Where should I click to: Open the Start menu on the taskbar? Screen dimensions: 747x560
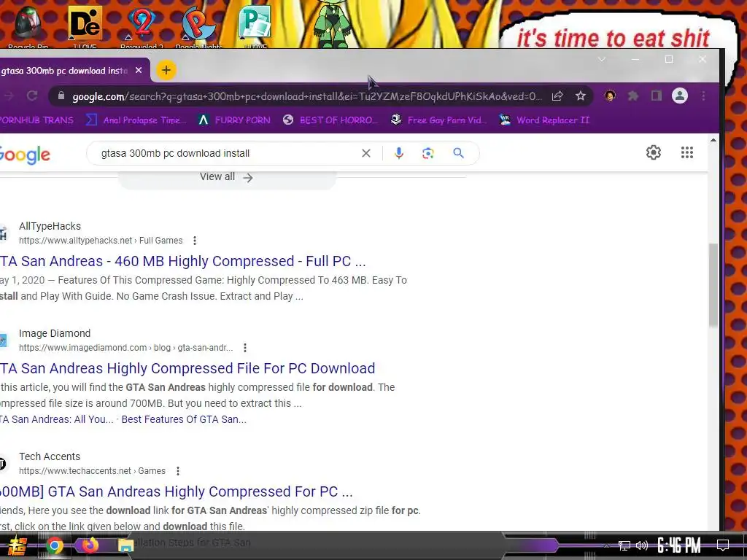(17, 545)
